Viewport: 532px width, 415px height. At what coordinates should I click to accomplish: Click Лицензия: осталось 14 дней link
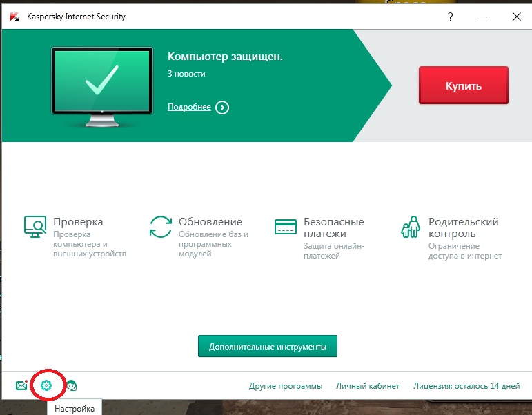point(466,386)
